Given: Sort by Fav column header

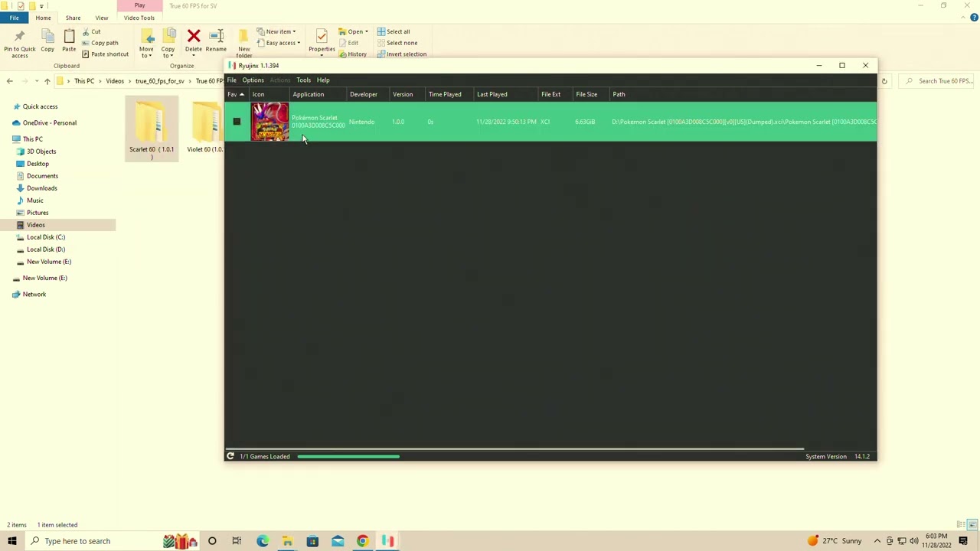Looking at the screenshot, I should (235, 94).
